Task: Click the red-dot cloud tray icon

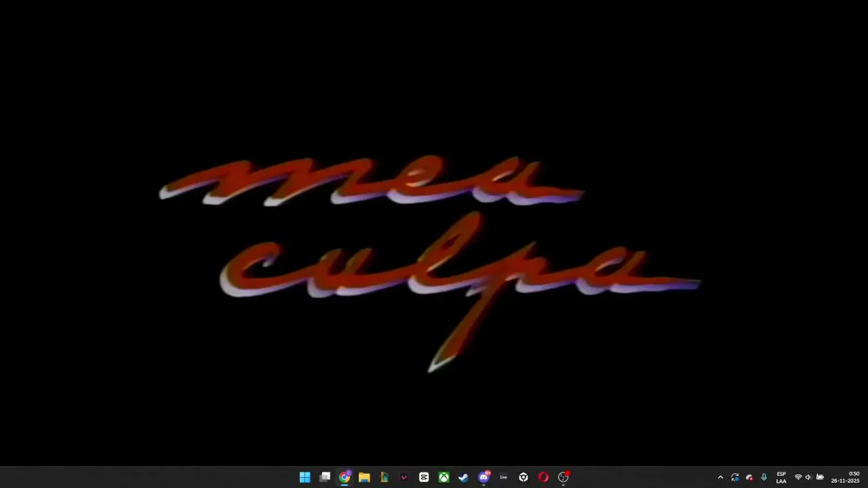Action: tap(749, 477)
